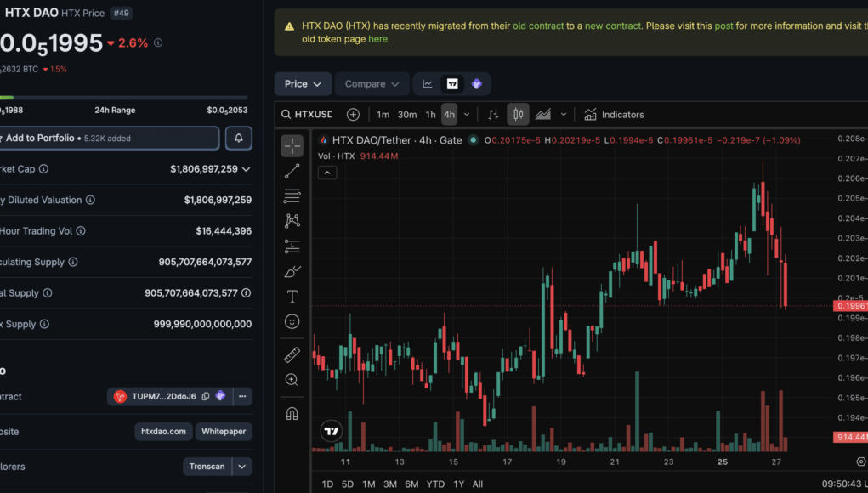Viewport: 868px width, 493px height.
Task: Collapse the chart legend with caret button
Action: pyautogui.click(x=327, y=173)
